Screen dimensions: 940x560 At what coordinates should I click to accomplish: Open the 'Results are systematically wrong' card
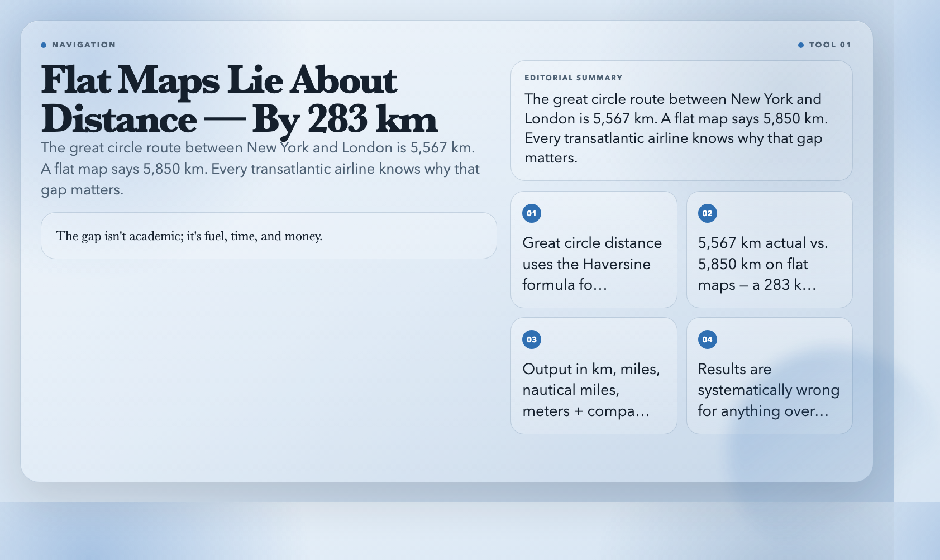pos(769,376)
